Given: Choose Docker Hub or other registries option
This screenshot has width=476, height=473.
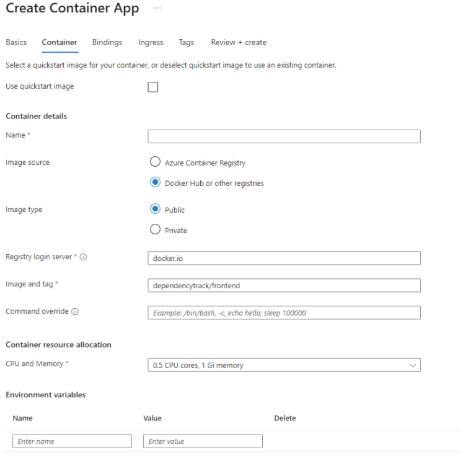Looking at the screenshot, I should pos(156,183).
